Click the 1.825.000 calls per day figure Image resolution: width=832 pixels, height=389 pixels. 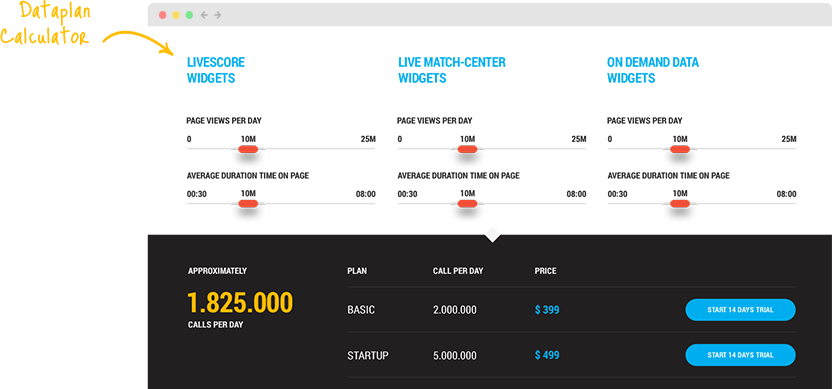(240, 303)
